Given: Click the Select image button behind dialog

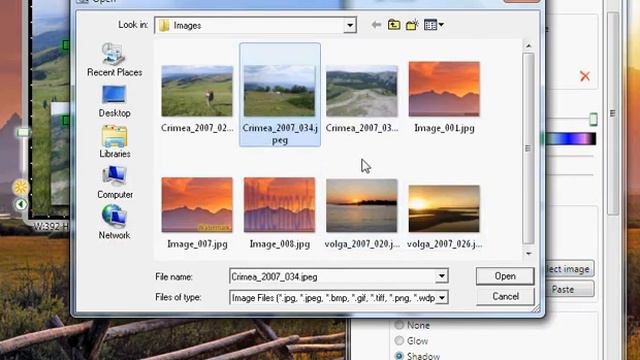Looking at the screenshot, I should tap(569, 269).
